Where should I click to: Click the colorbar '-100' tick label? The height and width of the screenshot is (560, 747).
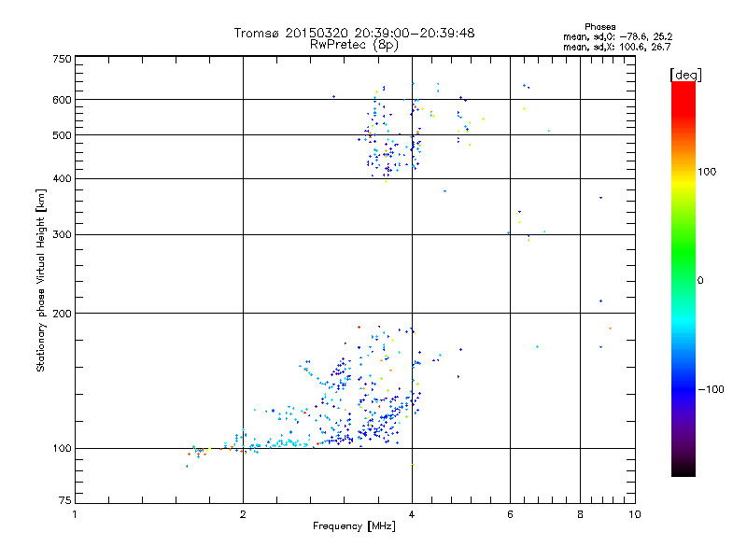(711, 389)
